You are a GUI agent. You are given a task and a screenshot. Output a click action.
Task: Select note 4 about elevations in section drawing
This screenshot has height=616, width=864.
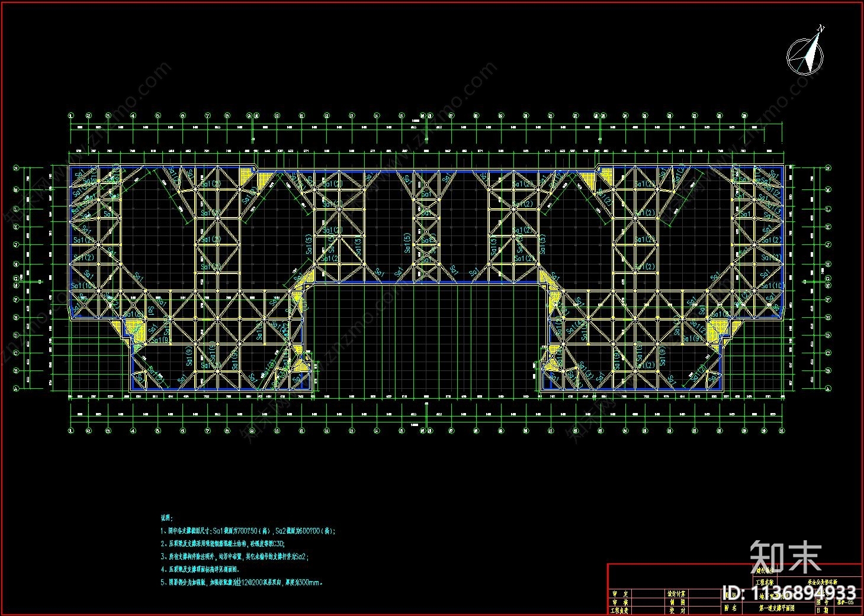coord(200,569)
